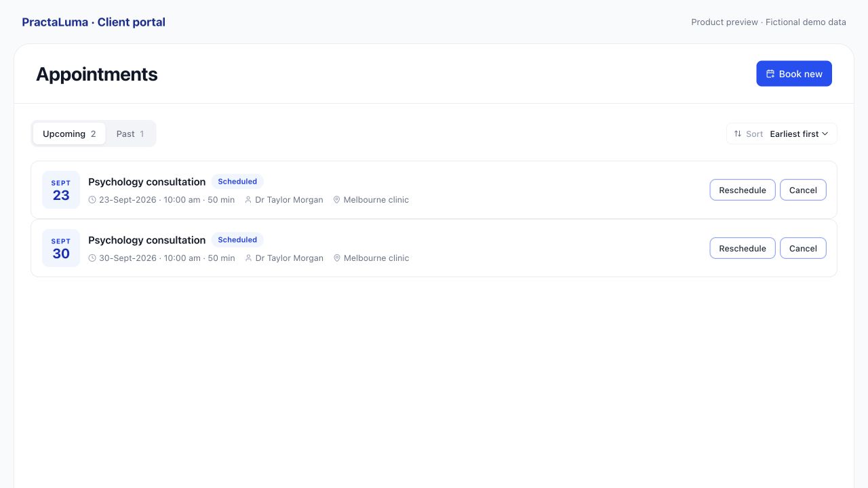Click the PractaLuma · Client portal logo
The height and width of the screenshot is (488, 868).
pos(94,22)
